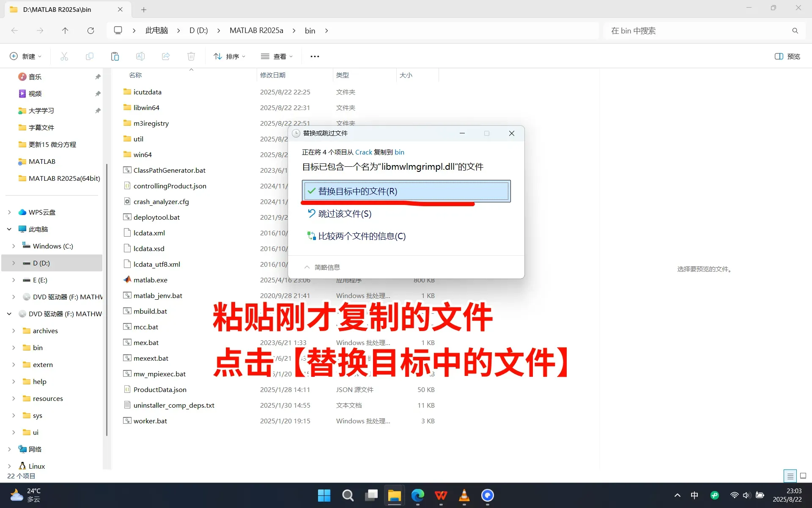
Task: Toggle the 预览 preview pane button
Action: 787,56
